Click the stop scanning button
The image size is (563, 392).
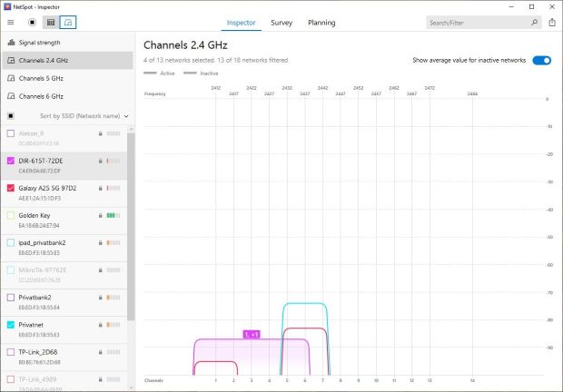pyautogui.click(x=32, y=23)
